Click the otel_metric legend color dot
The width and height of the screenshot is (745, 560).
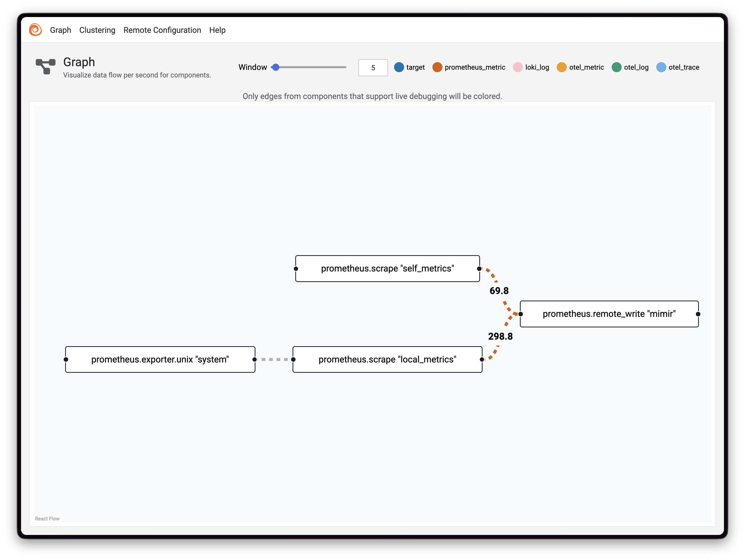coord(562,67)
